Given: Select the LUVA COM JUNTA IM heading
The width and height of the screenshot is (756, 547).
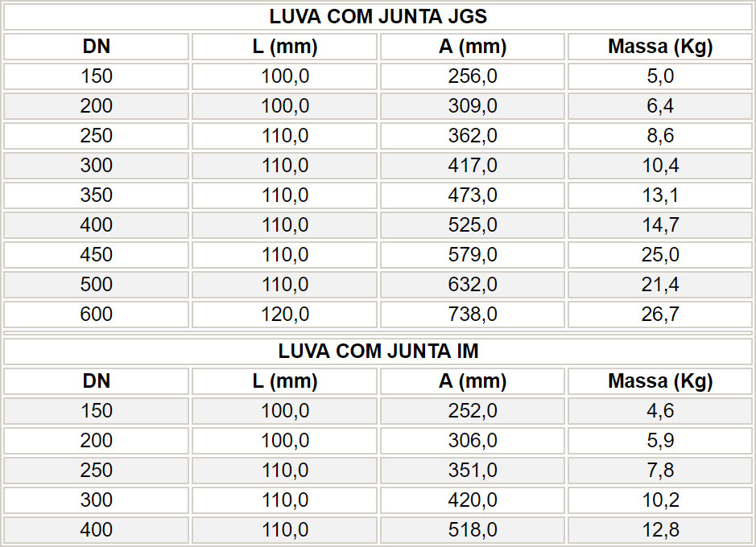Looking at the screenshot, I should point(378,351).
